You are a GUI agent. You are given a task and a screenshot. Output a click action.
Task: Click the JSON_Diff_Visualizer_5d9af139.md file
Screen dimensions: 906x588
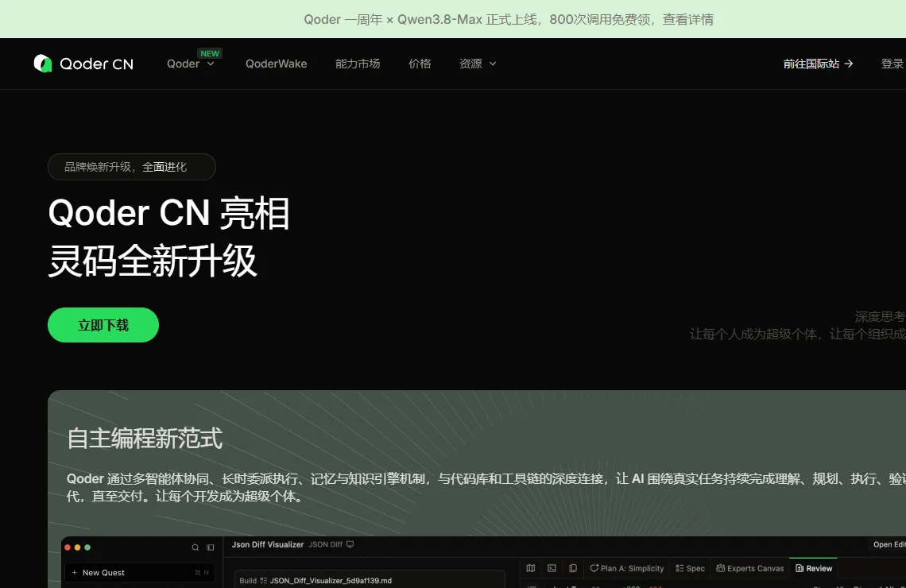pyautogui.click(x=331, y=581)
